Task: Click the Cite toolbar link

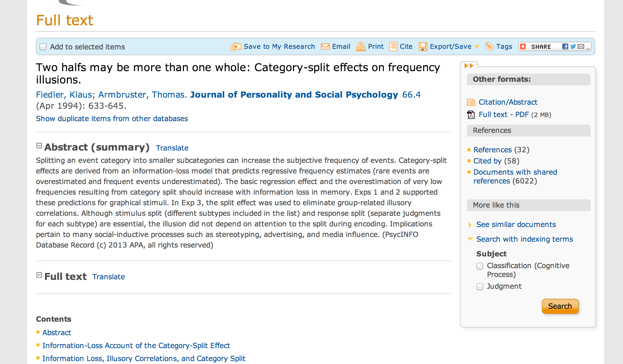Action: (x=406, y=46)
